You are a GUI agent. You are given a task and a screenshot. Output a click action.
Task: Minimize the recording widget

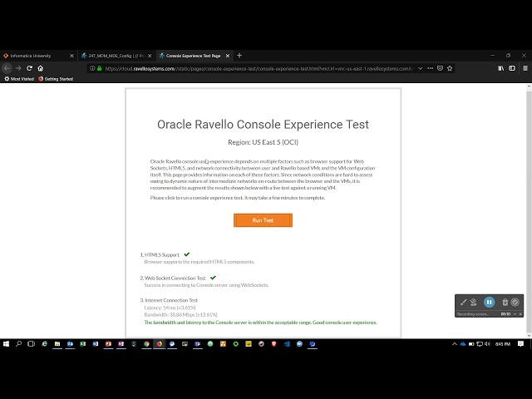coord(515,314)
